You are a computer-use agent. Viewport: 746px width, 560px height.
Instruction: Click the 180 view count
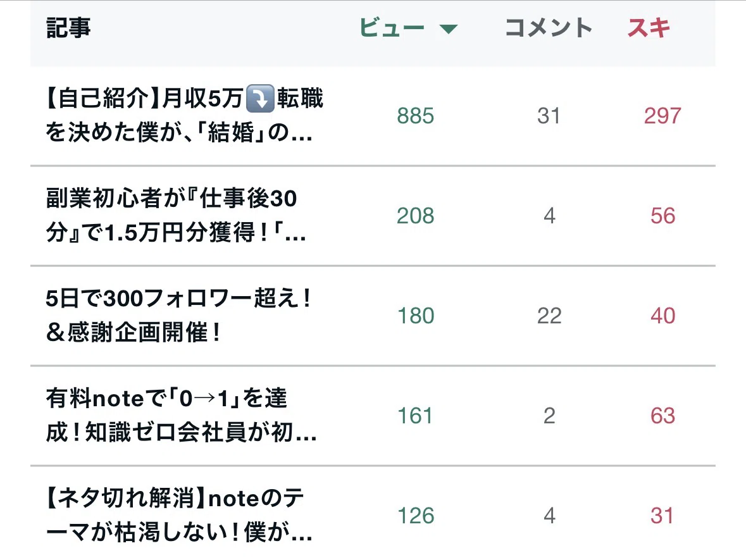coord(416,316)
